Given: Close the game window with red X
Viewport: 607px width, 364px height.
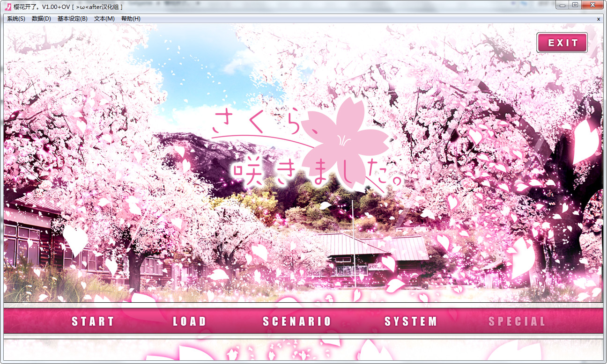Looking at the screenshot, I should (593, 5).
